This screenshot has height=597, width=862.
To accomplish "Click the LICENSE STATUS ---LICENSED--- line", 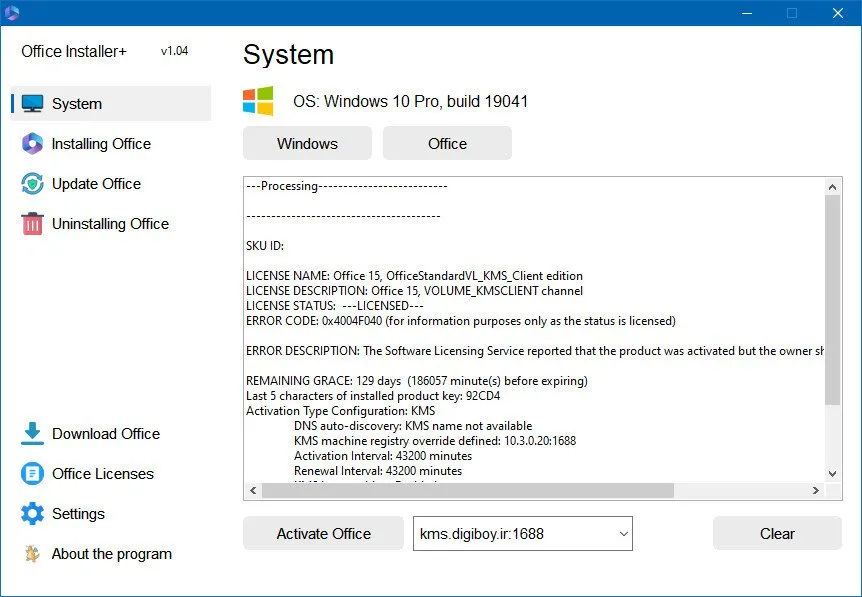I will click(x=335, y=306).
